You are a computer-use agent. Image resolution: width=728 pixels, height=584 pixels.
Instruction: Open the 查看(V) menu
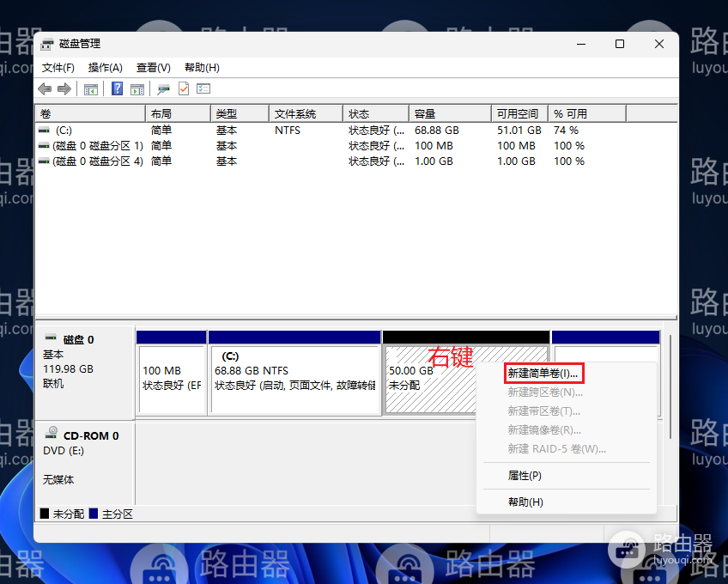coord(153,68)
